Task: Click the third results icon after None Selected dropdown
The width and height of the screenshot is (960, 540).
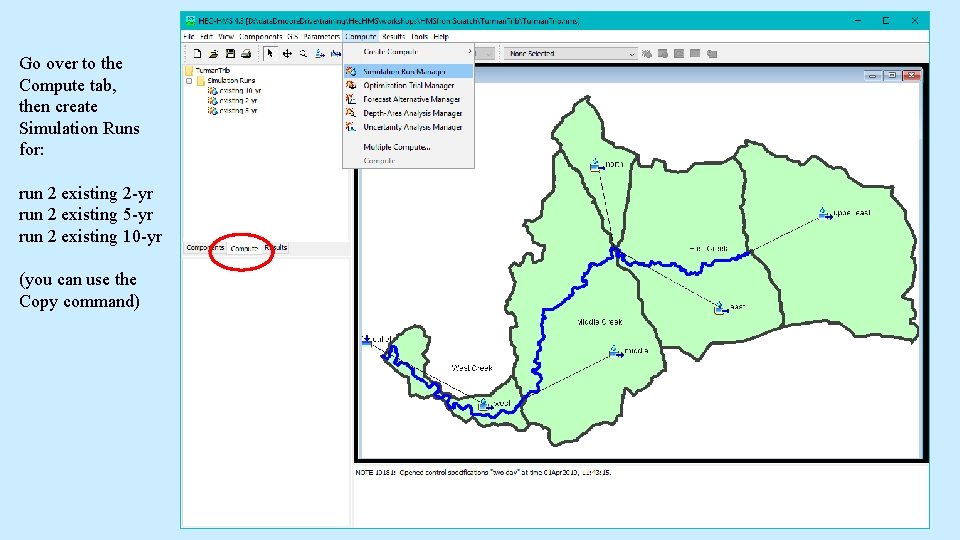Action: click(x=679, y=54)
